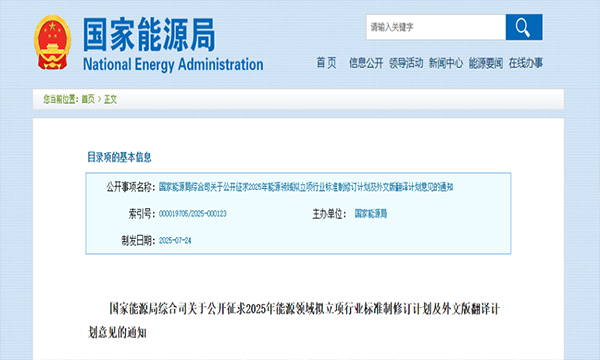Click the 索引号 label
600x360 pixels.
[x=142, y=214]
